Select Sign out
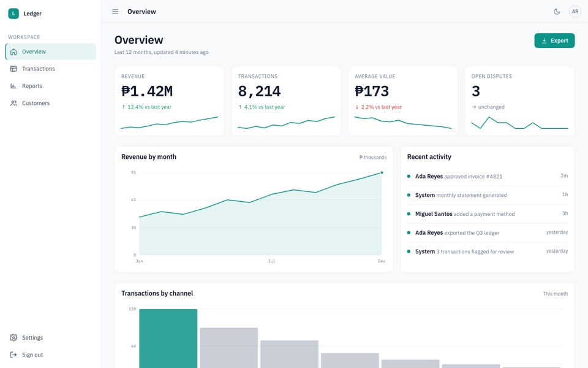Viewport: 588px width, 368px height. [51, 355]
